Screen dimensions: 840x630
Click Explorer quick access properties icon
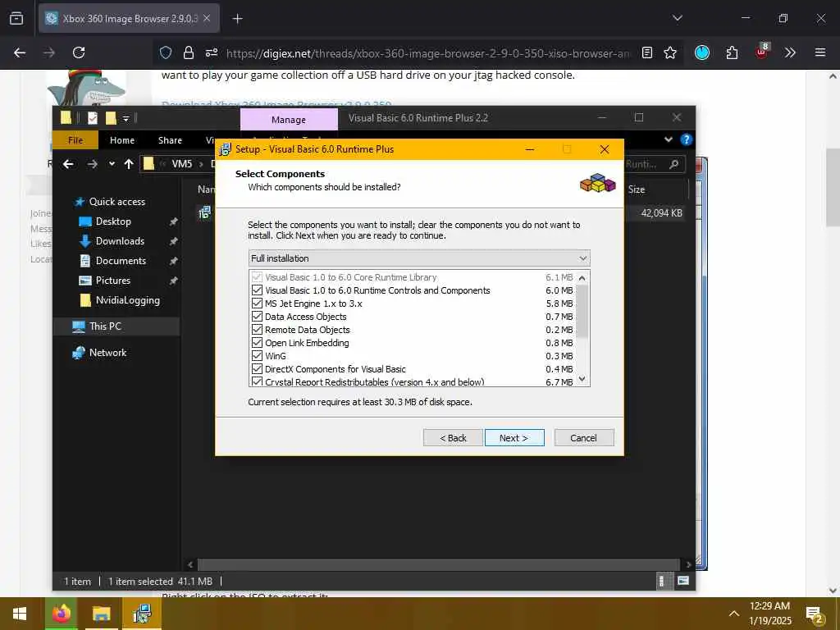pyautogui.click(x=93, y=118)
